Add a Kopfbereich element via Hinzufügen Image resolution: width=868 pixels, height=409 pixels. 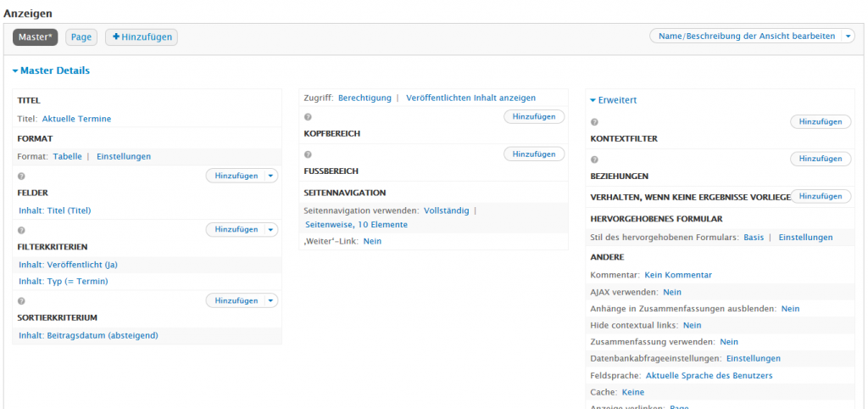(x=534, y=117)
